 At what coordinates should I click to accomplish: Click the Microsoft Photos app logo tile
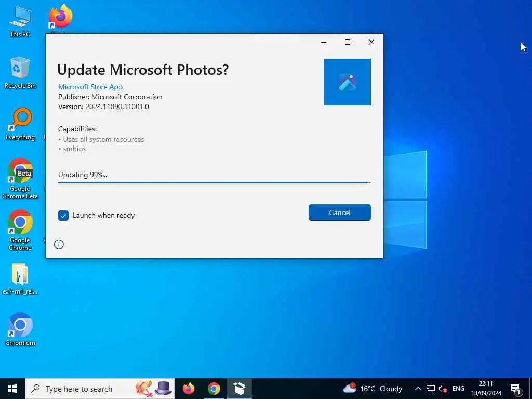click(348, 82)
